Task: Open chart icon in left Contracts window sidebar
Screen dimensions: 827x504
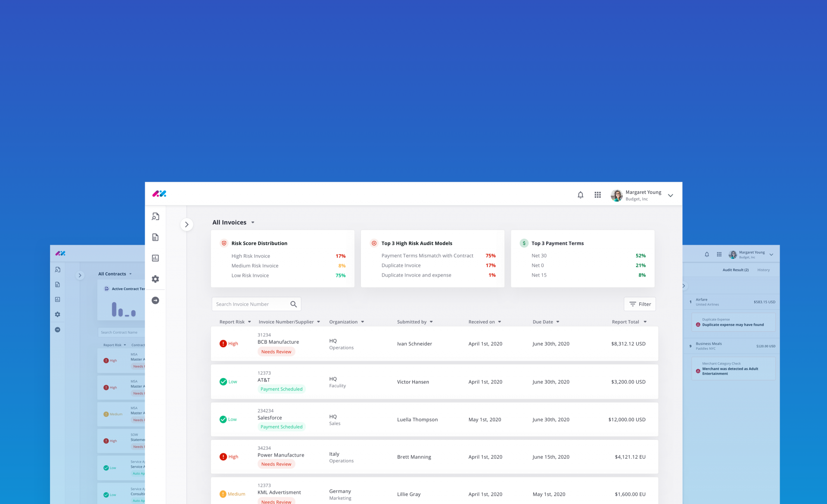Action: pos(57,299)
